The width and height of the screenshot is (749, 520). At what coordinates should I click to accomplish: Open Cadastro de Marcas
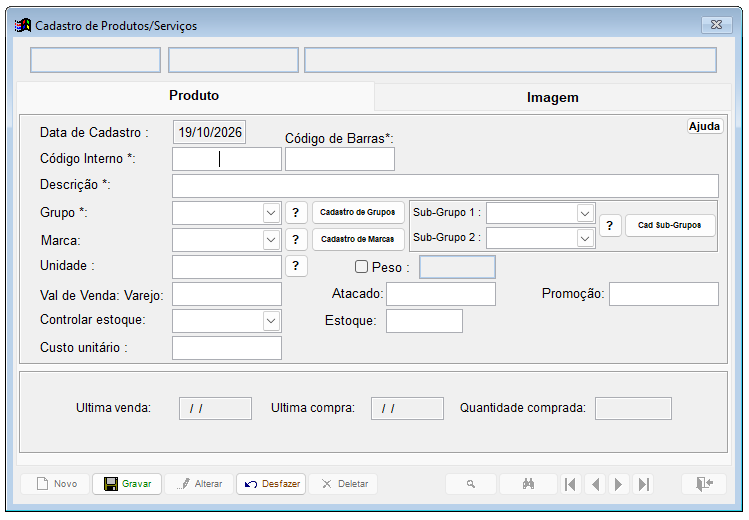[x=358, y=239]
